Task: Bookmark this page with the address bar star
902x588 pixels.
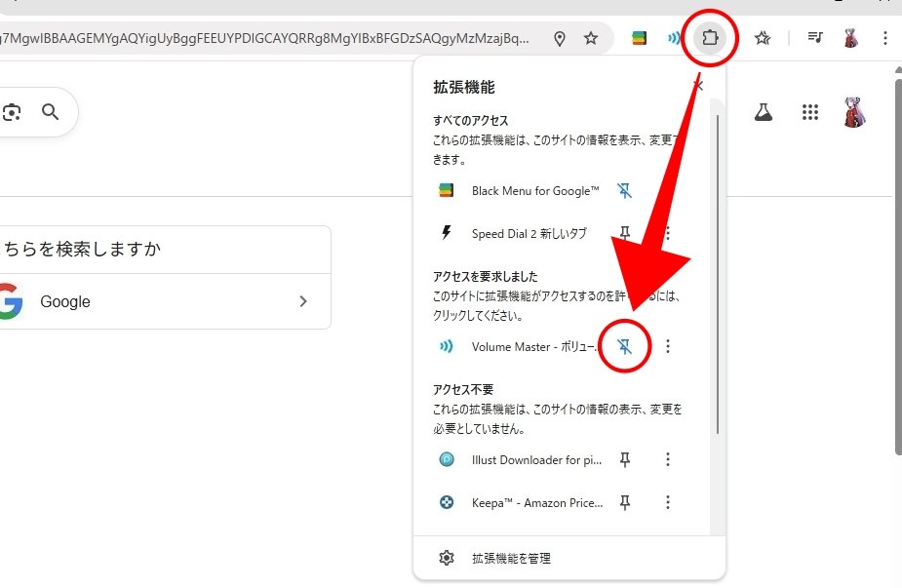Action: coord(591,38)
